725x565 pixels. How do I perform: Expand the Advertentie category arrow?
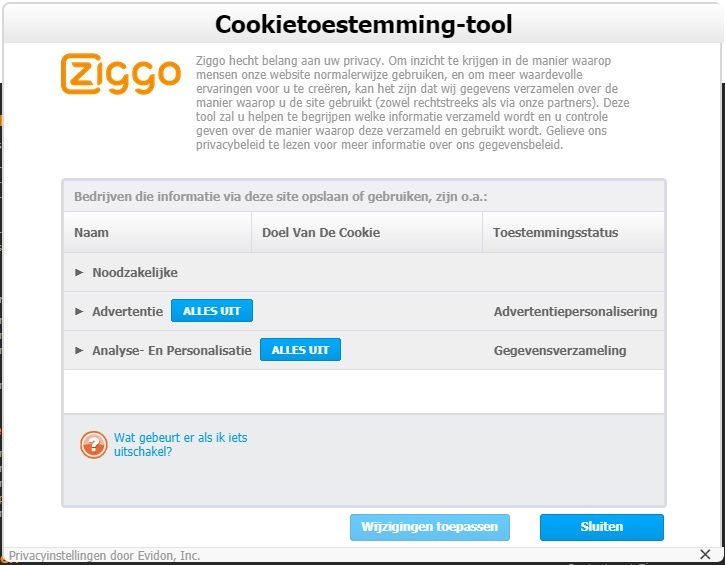pos(80,311)
